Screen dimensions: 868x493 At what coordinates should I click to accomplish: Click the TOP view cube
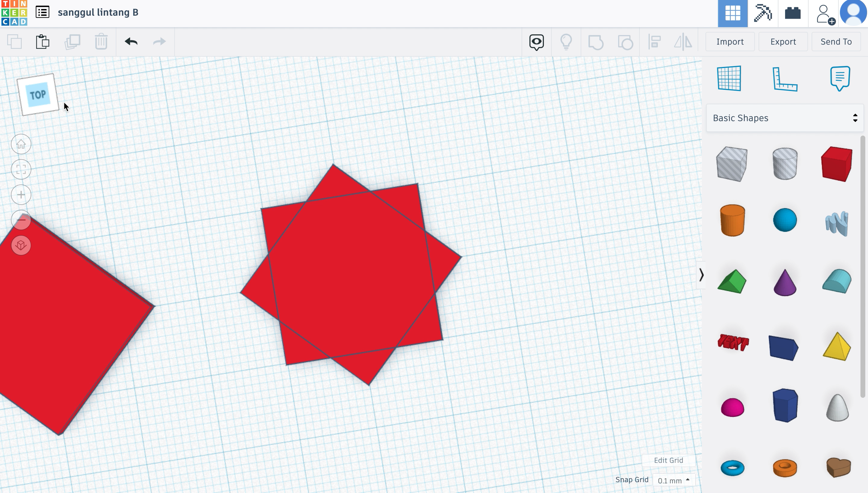(x=38, y=94)
